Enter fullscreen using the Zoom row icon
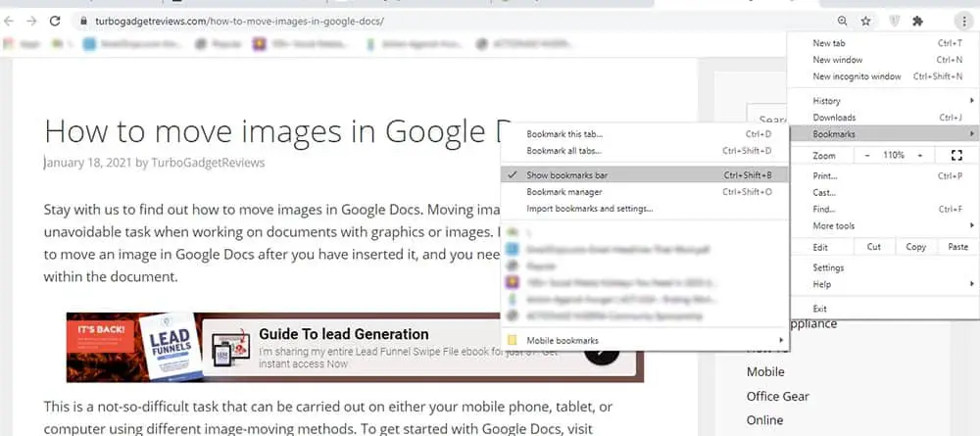980x436 pixels. [x=956, y=155]
